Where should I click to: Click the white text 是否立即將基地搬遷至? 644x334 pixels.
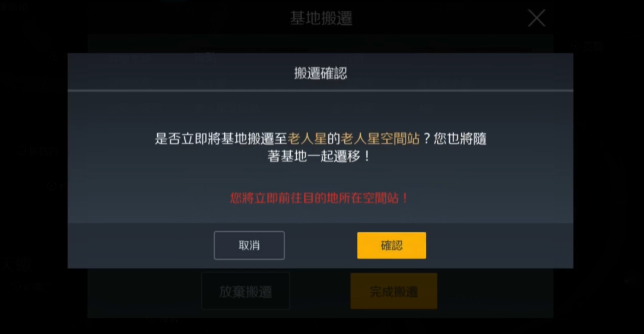click(x=221, y=139)
